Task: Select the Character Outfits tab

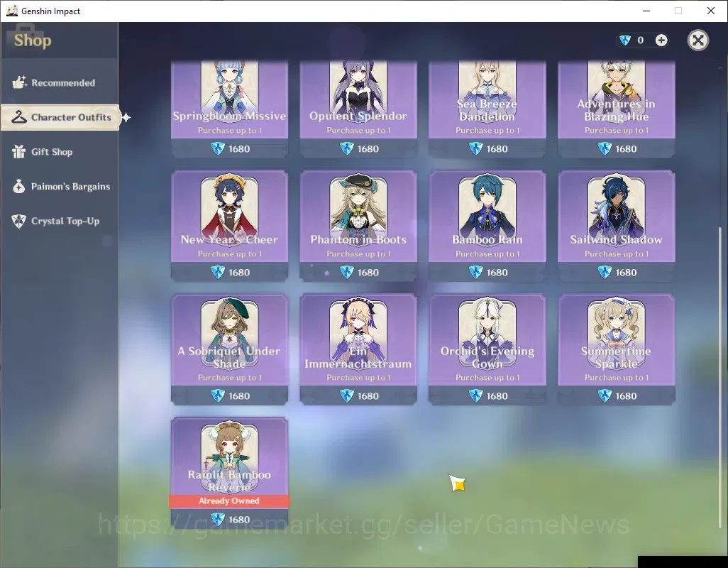Action: (60, 117)
